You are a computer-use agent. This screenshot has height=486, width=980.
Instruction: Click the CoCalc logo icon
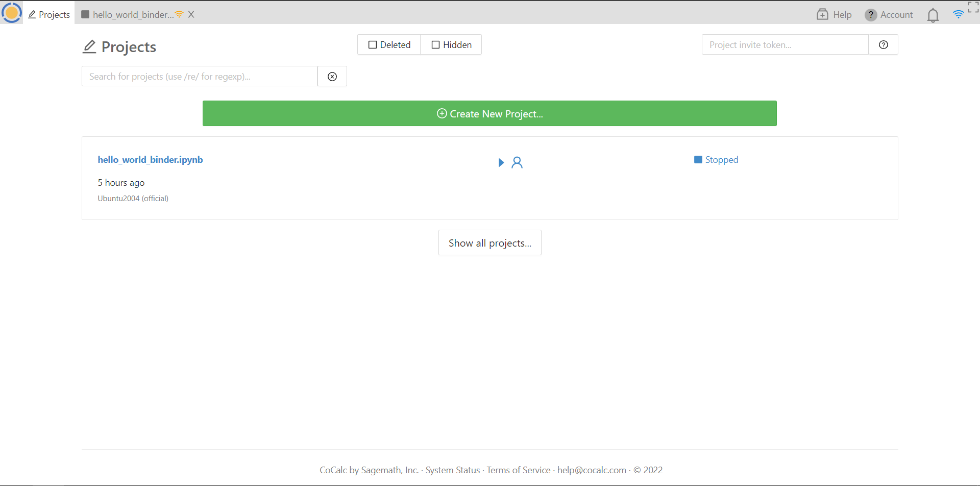pyautogui.click(x=12, y=12)
